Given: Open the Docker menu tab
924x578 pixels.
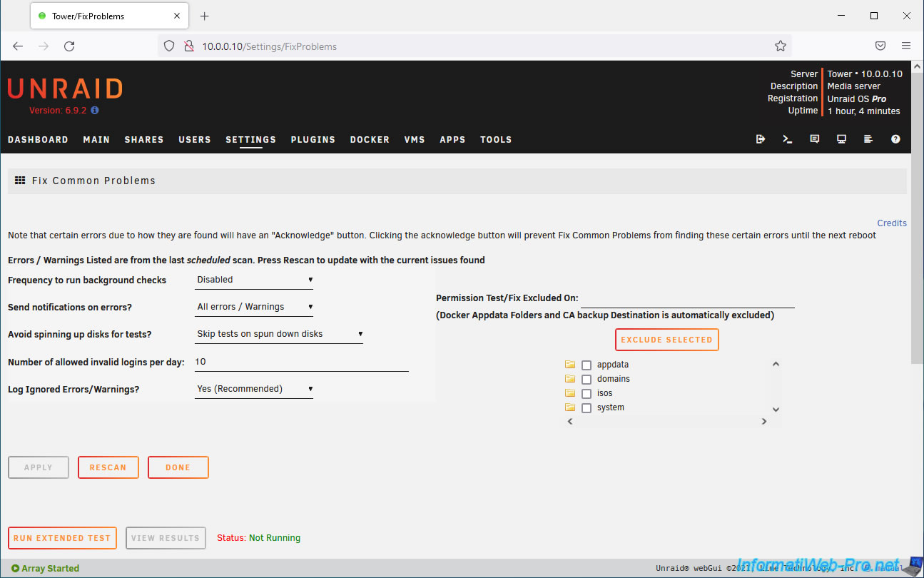Looking at the screenshot, I should [370, 140].
